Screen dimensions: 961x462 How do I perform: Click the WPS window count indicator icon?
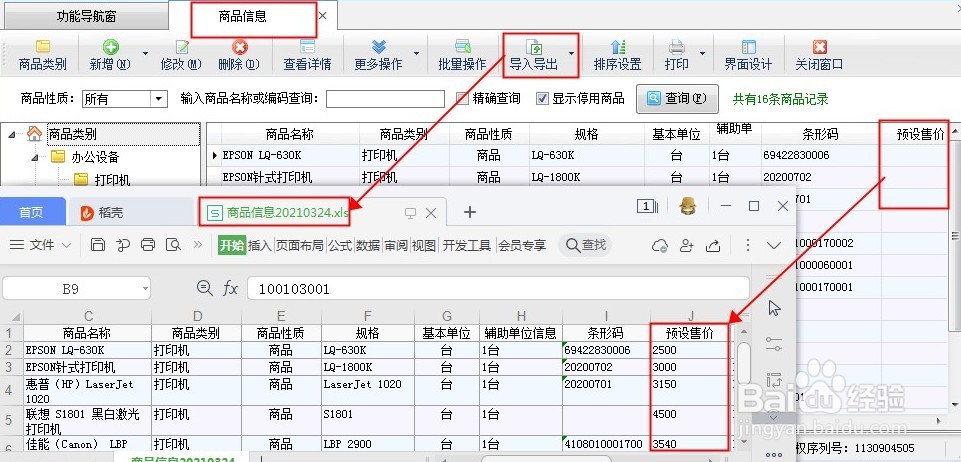tap(647, 206)
